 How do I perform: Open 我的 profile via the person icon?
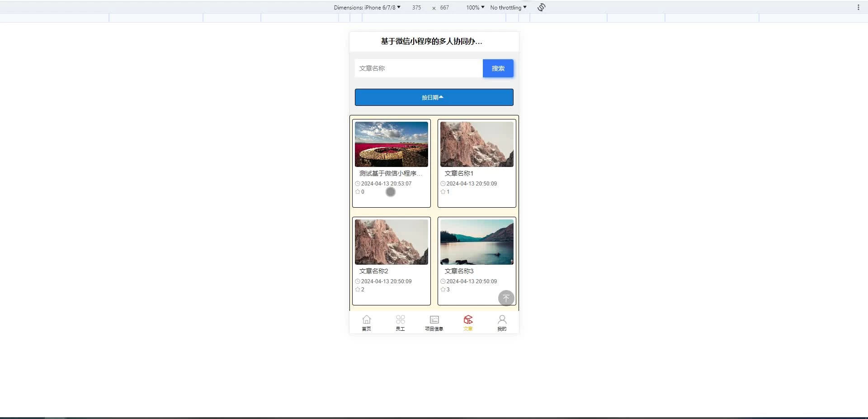coord(502,319)
